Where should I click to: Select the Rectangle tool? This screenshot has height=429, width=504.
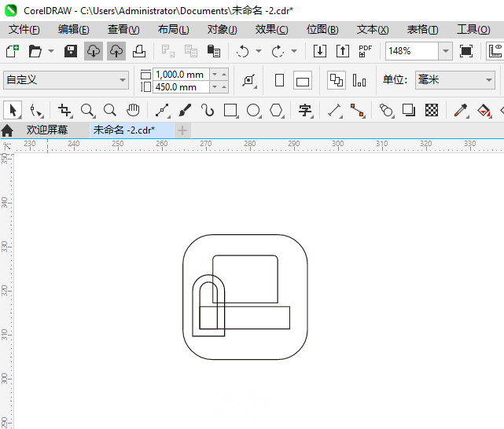[x=231, y=111]
